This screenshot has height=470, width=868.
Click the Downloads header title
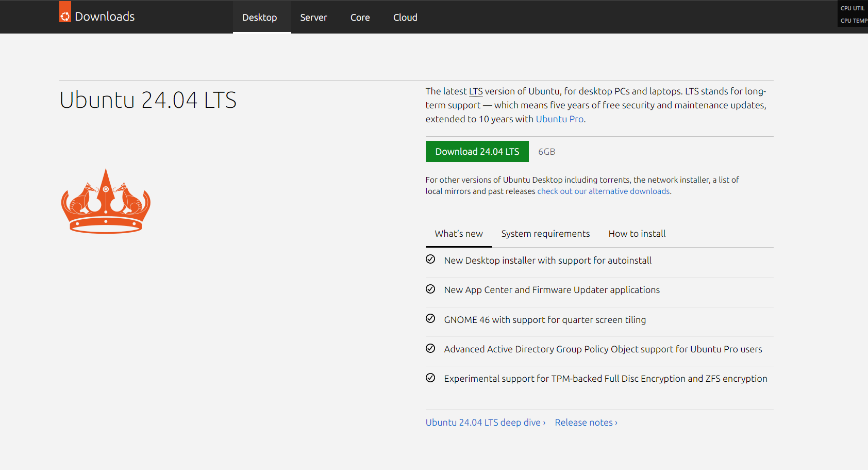105,17
